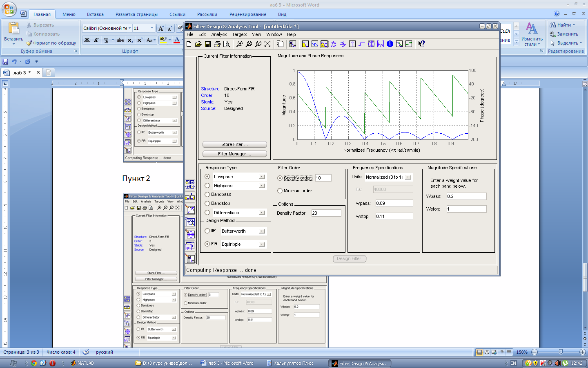This screenshot has height=368, width=588.
Task: Select Highpass response type radio
Action: point(207,186)
